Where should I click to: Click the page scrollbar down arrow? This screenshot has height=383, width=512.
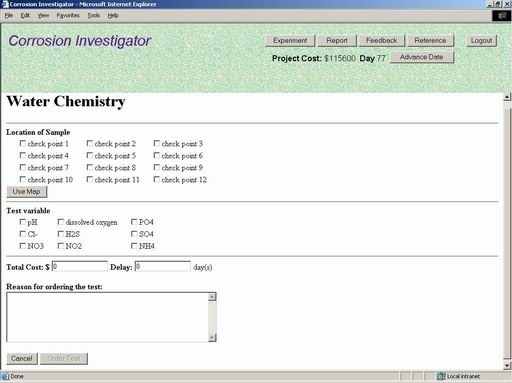coord(507,366)
